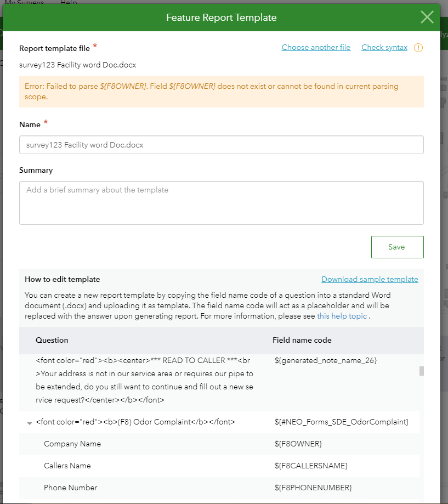Click the ${#NEO_Forms_SDE_OdorComplaint} field code

341,422
